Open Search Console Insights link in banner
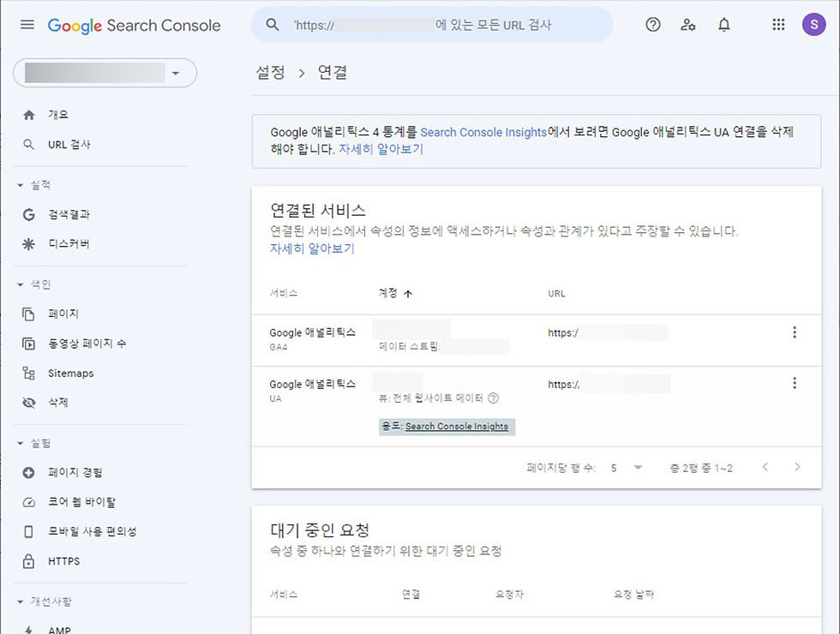This screenshot has width=840, height=634. (x=483, y=132)
